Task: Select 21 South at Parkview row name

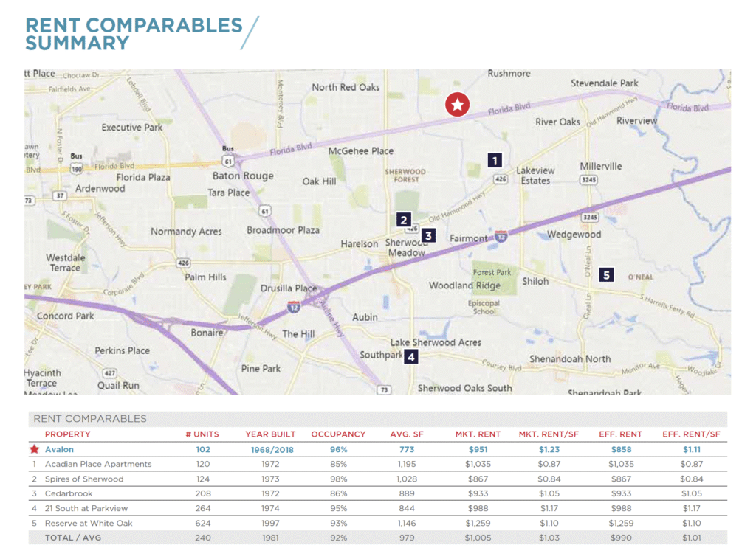Action: coord(86,508)
